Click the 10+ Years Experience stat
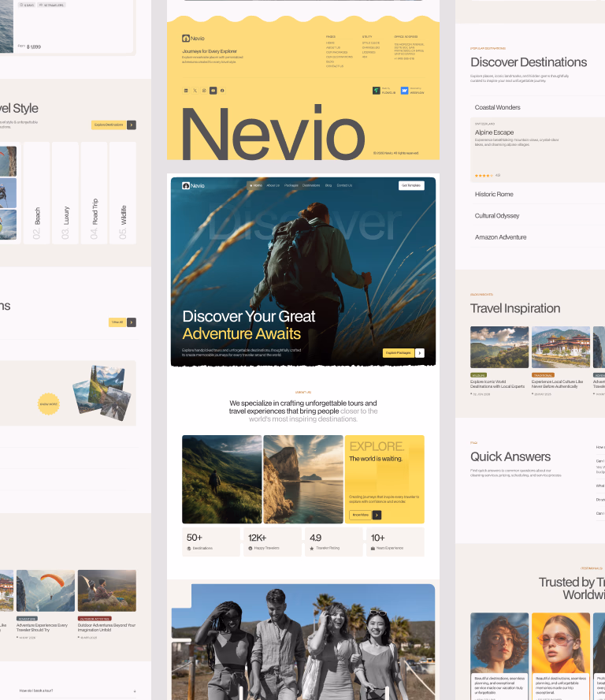 pyautogui.click(x=395, y=542)
